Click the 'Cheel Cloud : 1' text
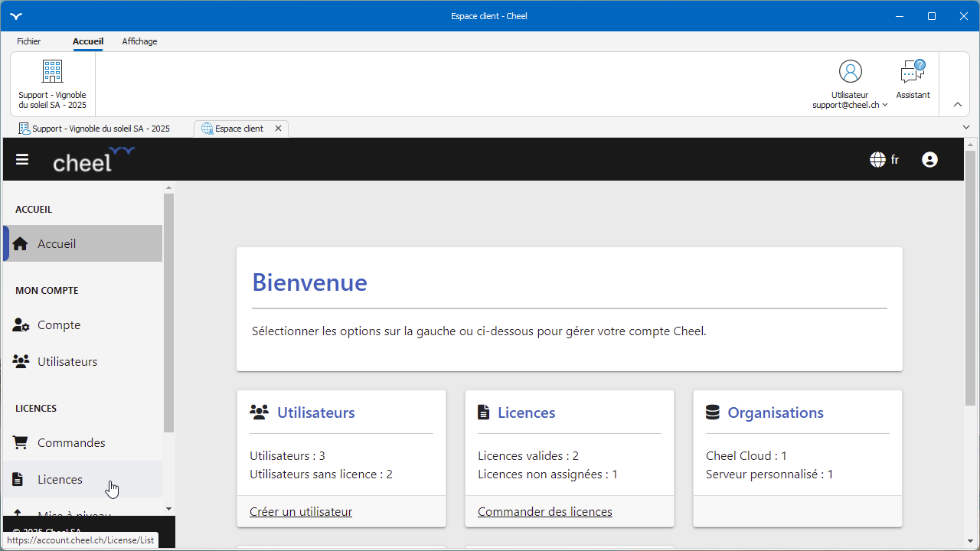The height and width of the screenshot is (551, 980). click(x=746, y=456)
